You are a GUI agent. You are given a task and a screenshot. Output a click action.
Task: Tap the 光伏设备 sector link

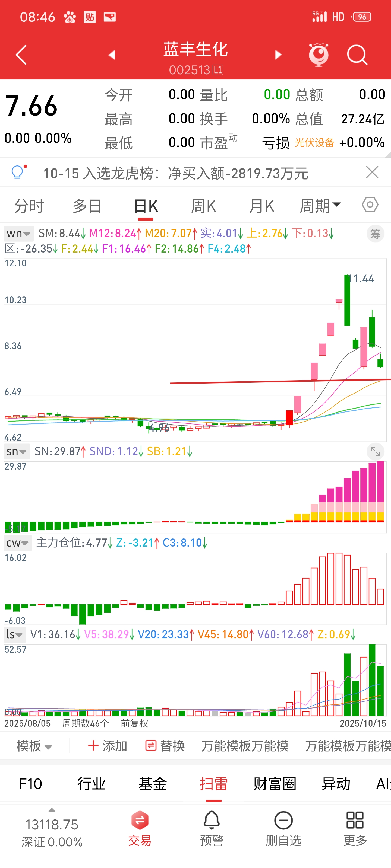314,142
